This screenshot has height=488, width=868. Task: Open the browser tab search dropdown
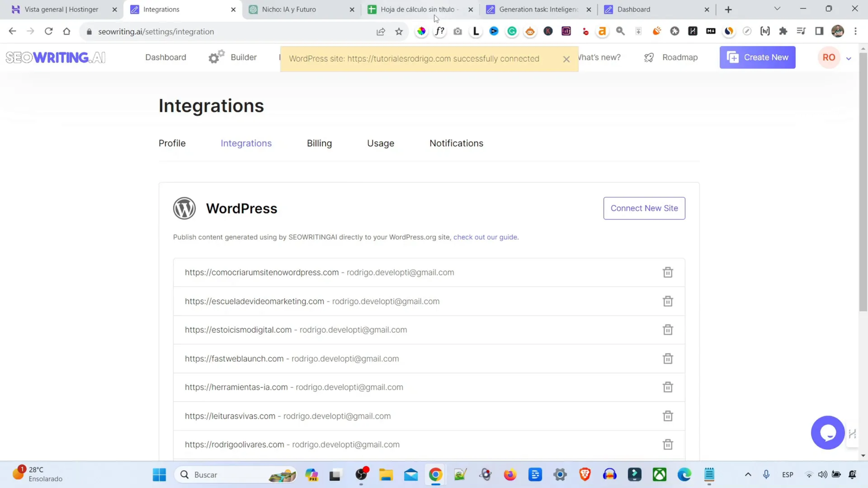click(x=776, y=9)
